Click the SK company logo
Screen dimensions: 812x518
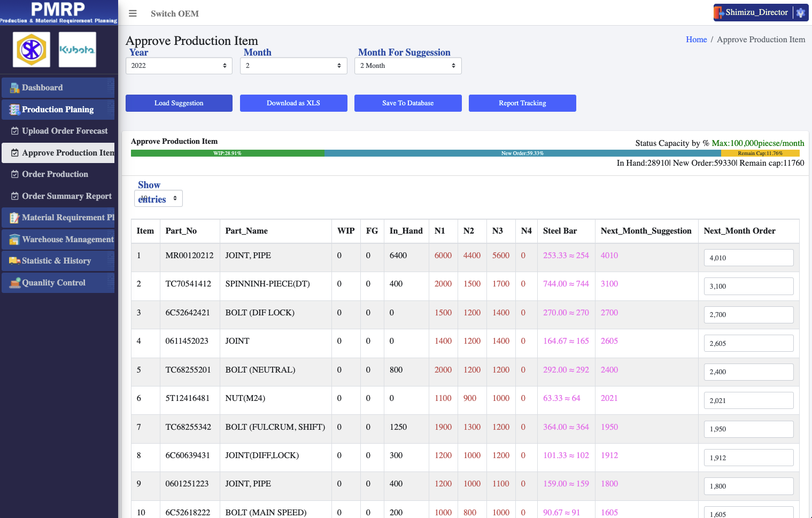click(x=32, y=50)
